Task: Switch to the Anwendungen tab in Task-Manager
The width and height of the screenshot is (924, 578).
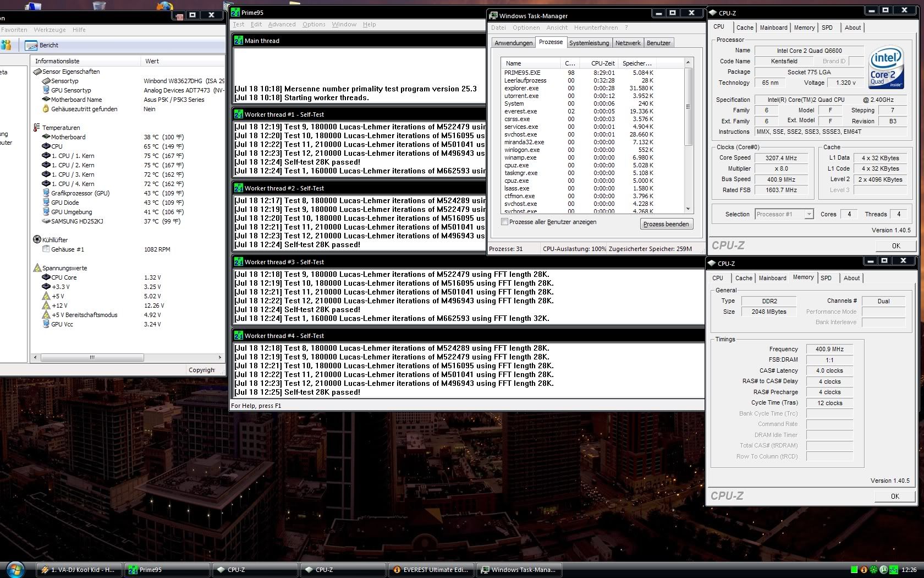Action: [x=513, y=43]
